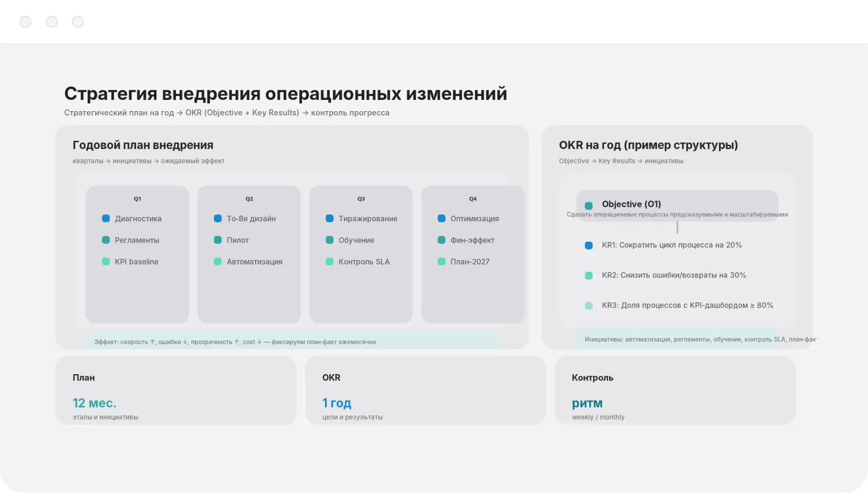Image resolution: width=868 pixels, height=493 pixels.
Task: Click the green marker beside KPI baseline
Action: click(x=106, y=262)
